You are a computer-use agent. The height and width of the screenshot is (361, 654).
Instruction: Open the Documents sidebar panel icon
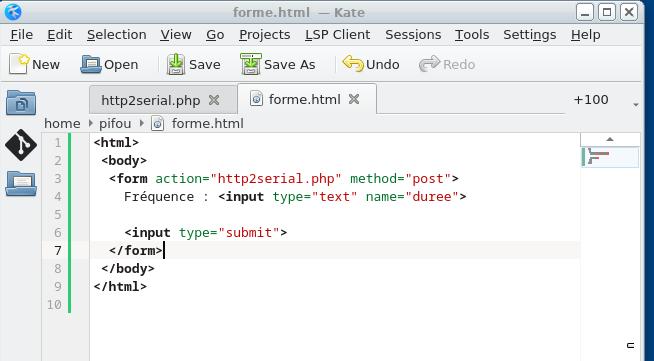click(21, 103)
